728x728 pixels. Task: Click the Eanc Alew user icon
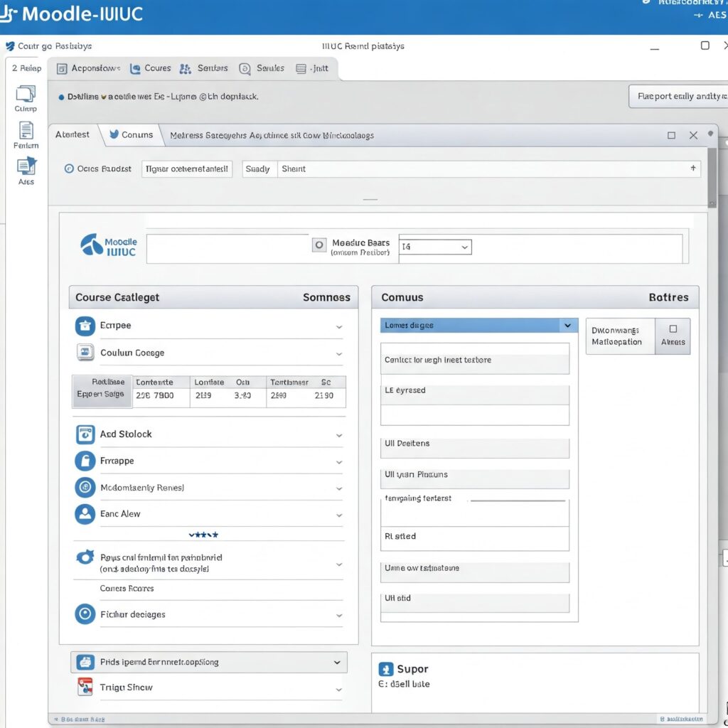(85, 514)
